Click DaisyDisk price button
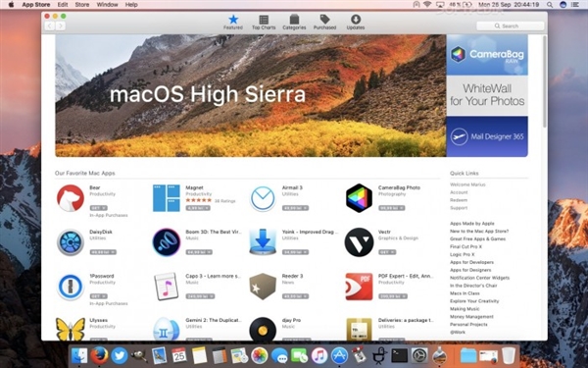Image resolution: width=588 pixels, height=368 pixels. click(x=103, y=252)
